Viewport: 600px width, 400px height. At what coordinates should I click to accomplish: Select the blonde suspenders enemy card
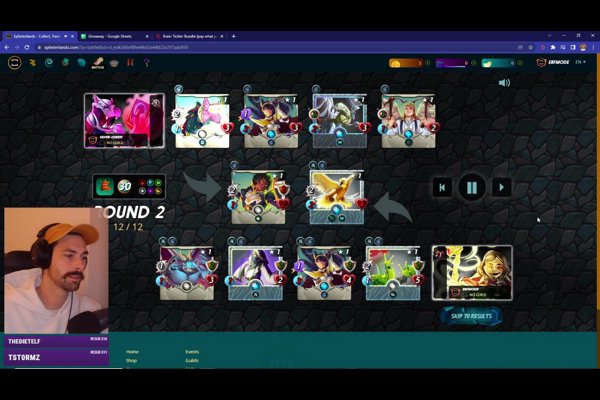pyautogui.click(x=409, y=121)
